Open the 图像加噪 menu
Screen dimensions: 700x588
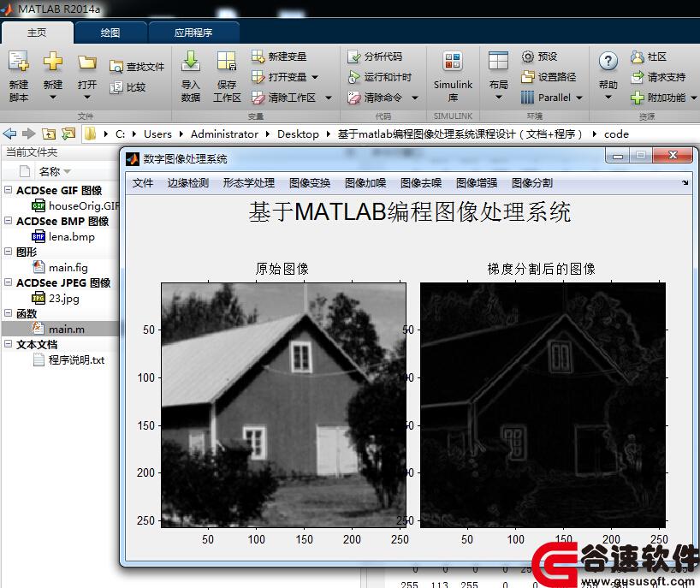tap(365, 182)
